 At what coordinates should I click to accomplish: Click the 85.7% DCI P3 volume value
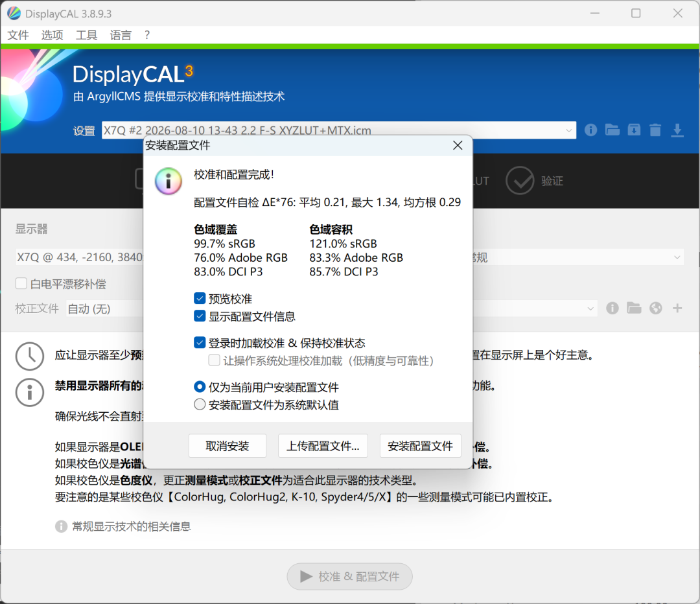[x=344, y=272]
